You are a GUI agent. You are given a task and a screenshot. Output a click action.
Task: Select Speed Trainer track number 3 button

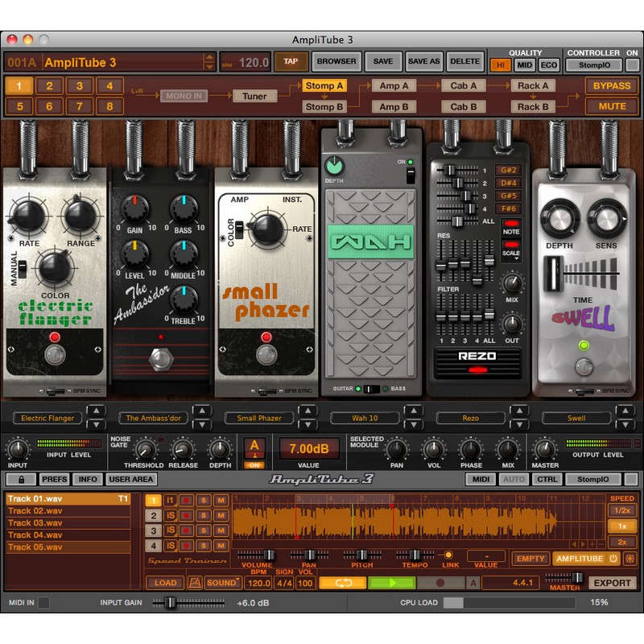(x=153, y=530)
